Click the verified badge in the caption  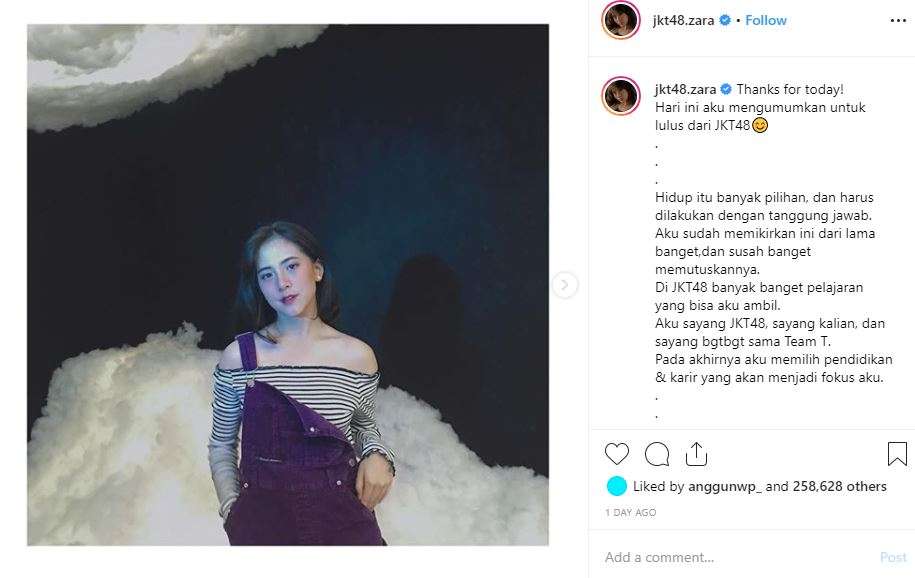pos(726,89)
